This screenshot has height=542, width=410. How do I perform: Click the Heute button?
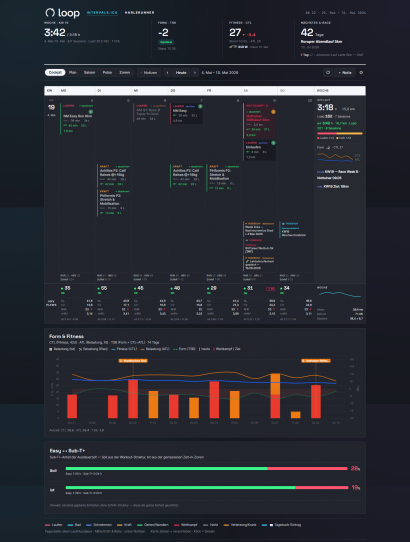click(x=181, y=73)
